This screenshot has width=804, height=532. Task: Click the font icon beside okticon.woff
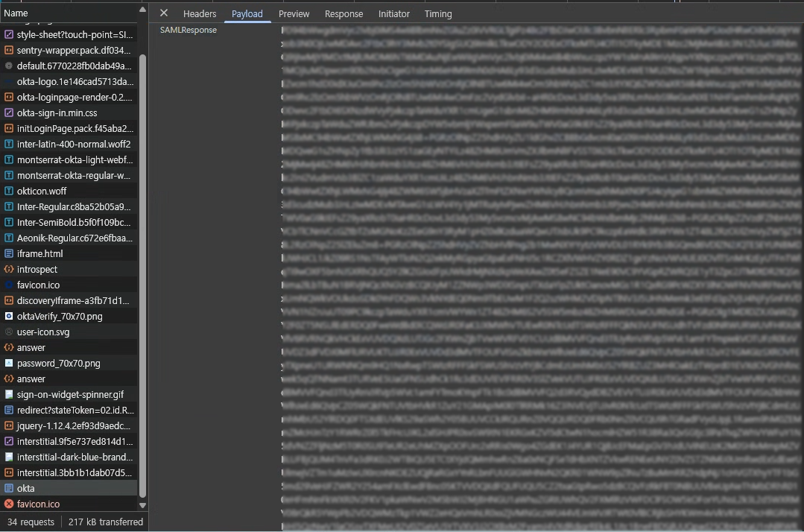9,191
